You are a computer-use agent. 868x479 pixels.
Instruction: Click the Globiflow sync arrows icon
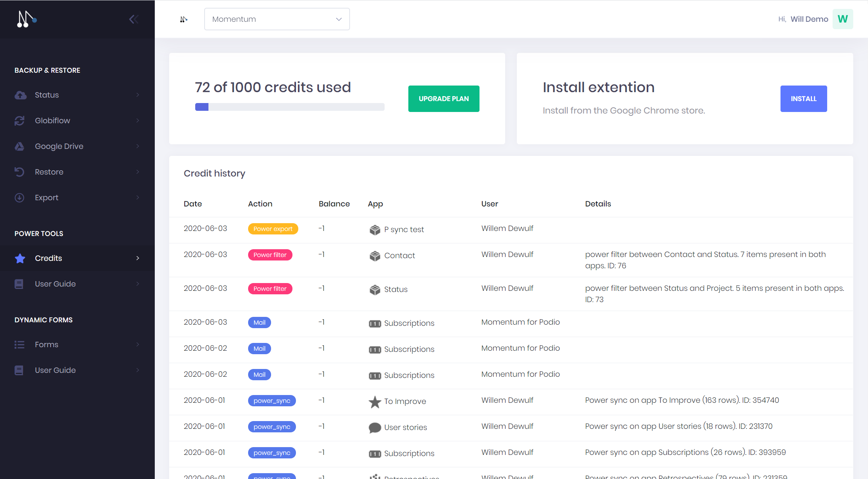coord(19,121)
